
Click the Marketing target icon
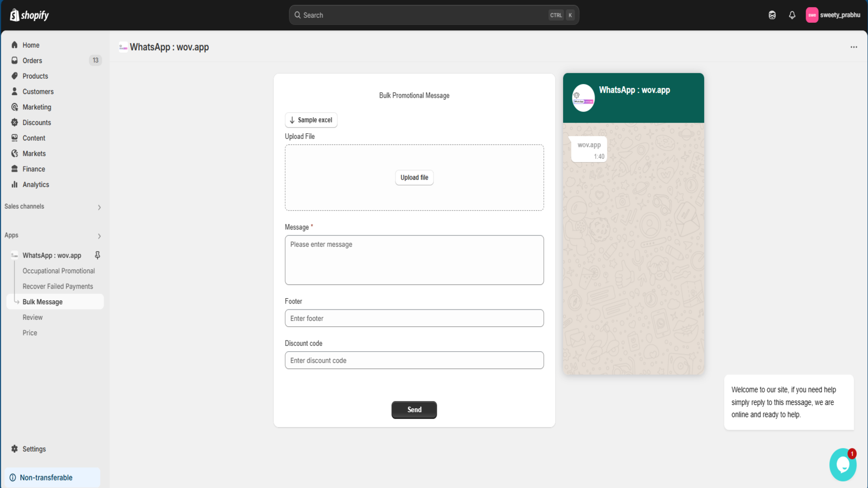pyautogui.click(x=15, y=107)
